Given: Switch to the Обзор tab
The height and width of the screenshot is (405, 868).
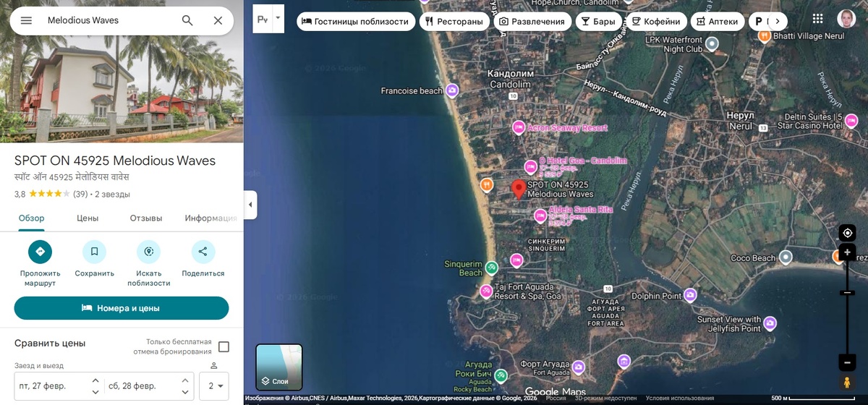Looking at the screenshot, I should coord(32,218).
